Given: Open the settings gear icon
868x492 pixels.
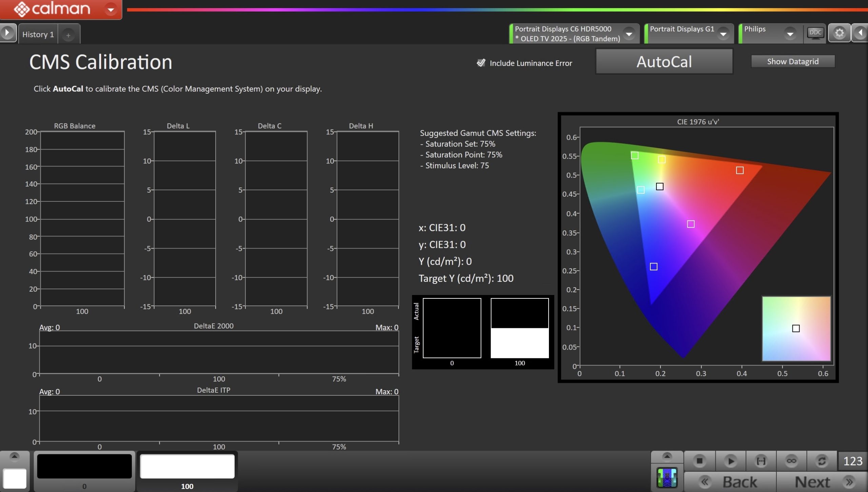Looking at the screenshot, I should pyautogui.click(x=839, y=33).
